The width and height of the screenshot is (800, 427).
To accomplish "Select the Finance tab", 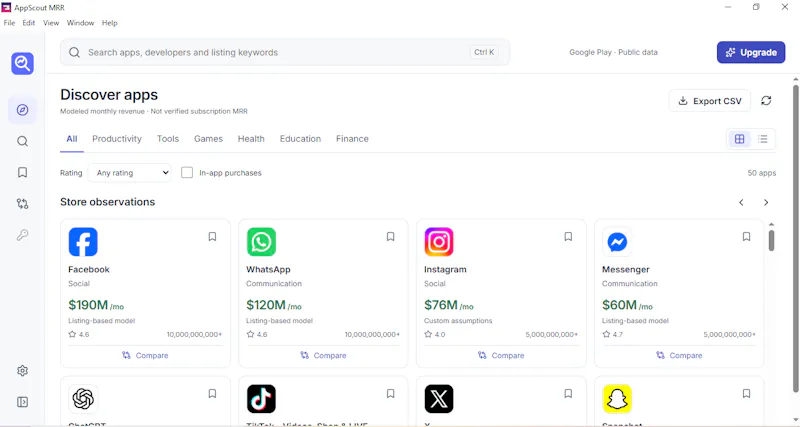I will [x=352, y=139].
